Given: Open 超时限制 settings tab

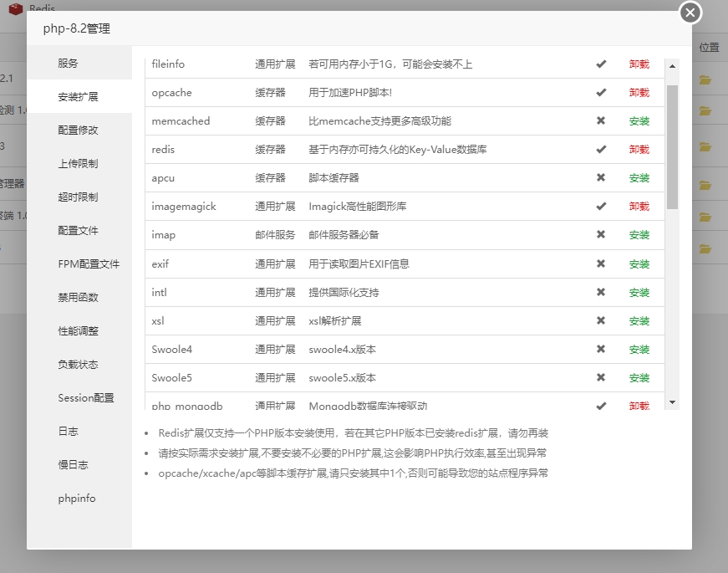Looking at the screenshot, I should (x=79, y=197).
